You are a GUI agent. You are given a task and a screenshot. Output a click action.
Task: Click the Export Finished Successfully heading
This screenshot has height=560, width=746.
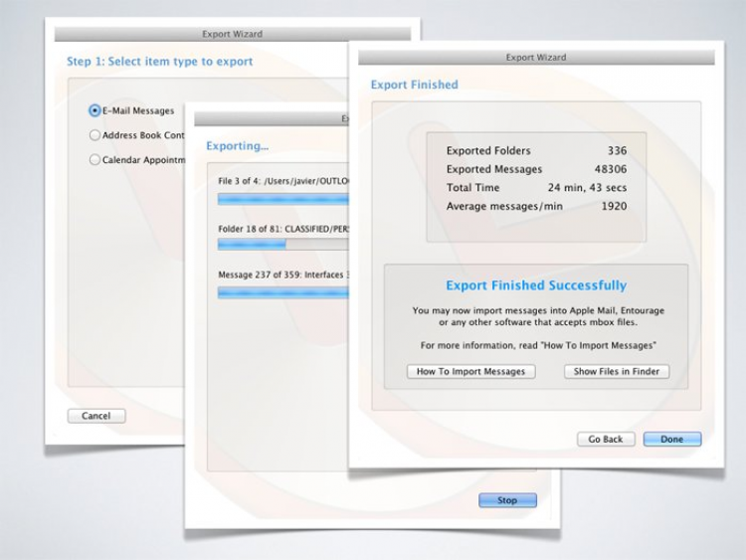pyautogui.click(x=536, y=285)
